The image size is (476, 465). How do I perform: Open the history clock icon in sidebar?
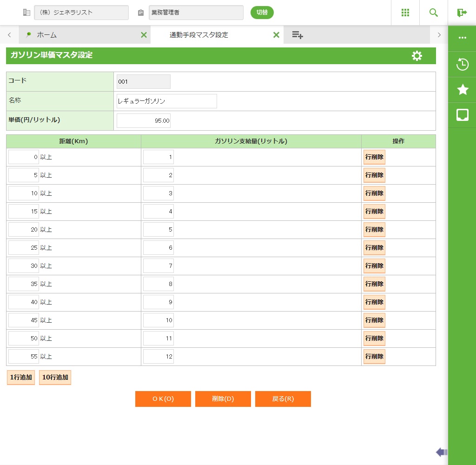point(463,64)
